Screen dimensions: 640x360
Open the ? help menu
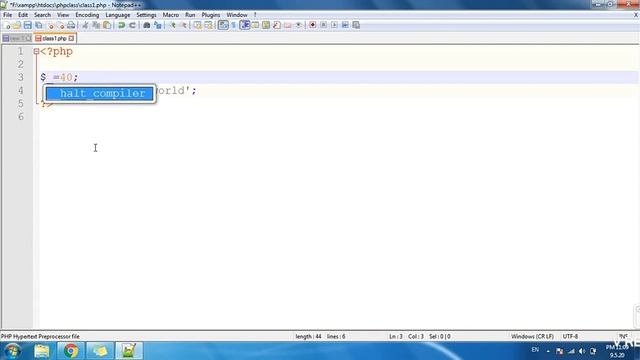255,15
